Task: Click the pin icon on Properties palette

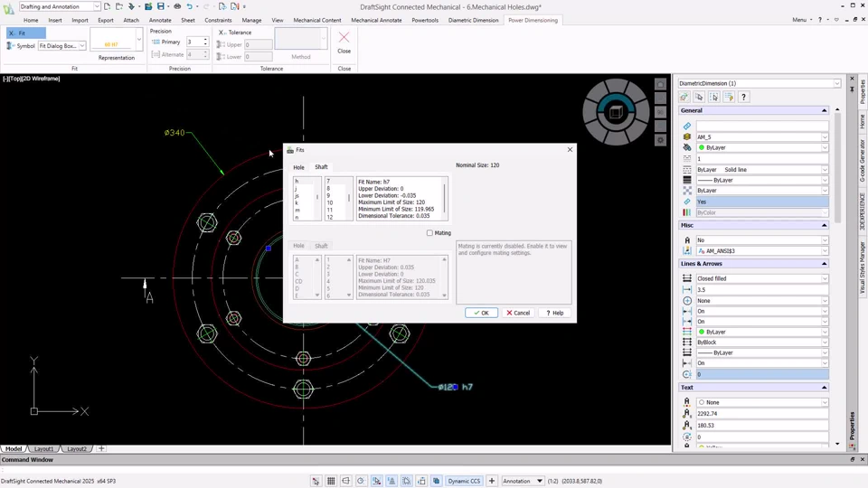Action: pyautogui.click(x=852, y=89)
